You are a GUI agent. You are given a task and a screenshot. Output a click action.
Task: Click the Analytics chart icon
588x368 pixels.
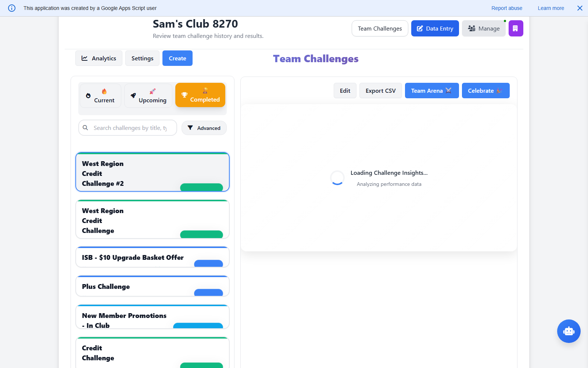pyautogui.click(x=85, y=58)
